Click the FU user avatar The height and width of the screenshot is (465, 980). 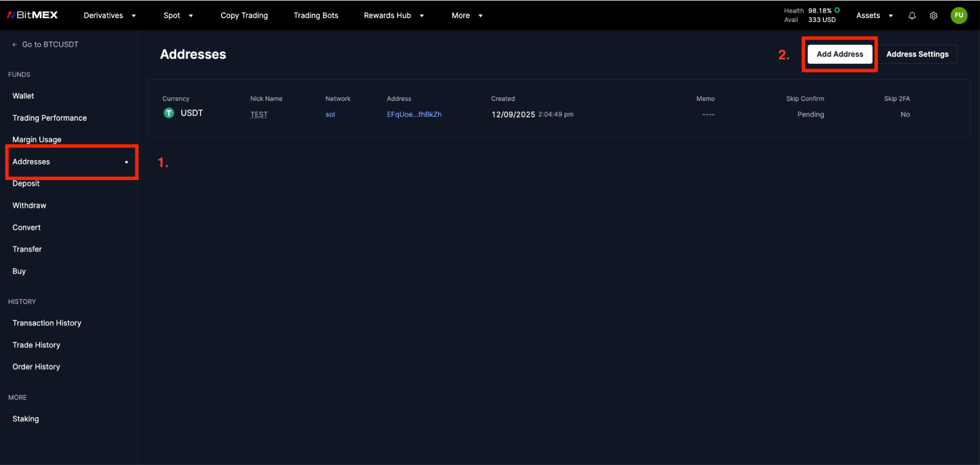coord(958,15)
